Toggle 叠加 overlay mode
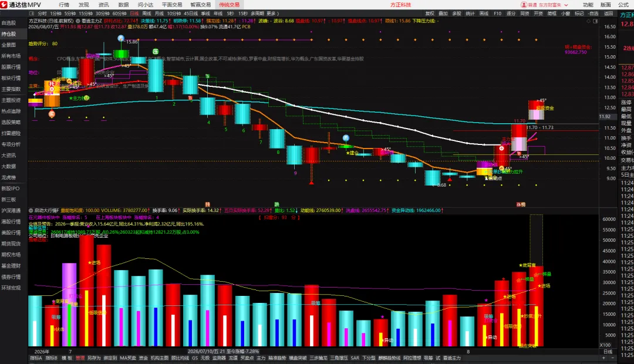Image resolution: width=634 pixels, height=364 pixels. click(x=443, y=14)
